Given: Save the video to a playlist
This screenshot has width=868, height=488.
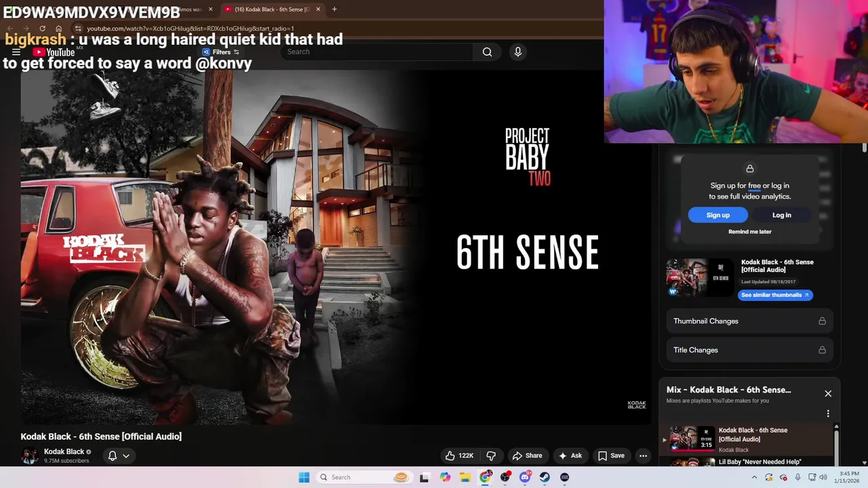Looking at the screenshot, I should pyautogui.click(x=610, y=455).
